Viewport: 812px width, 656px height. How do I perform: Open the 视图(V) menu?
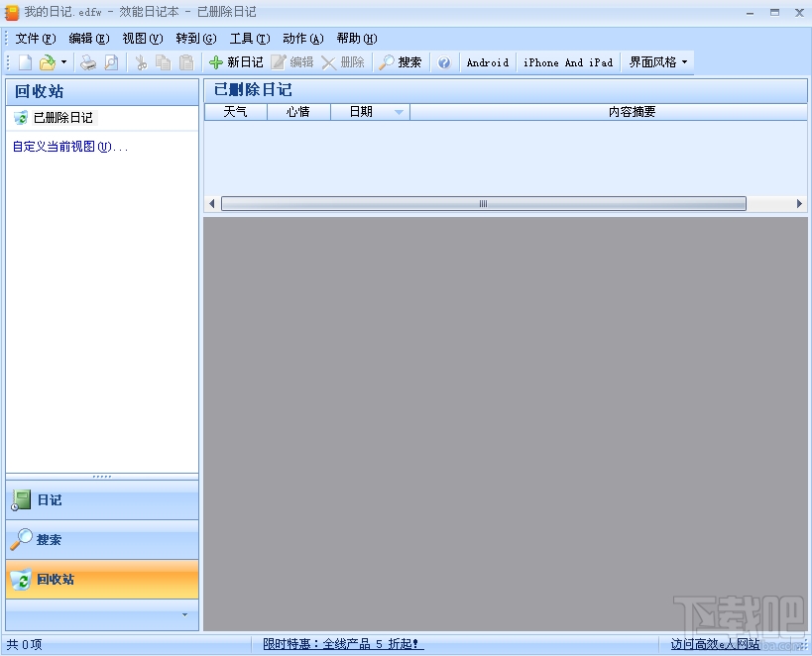coord(143,39)
